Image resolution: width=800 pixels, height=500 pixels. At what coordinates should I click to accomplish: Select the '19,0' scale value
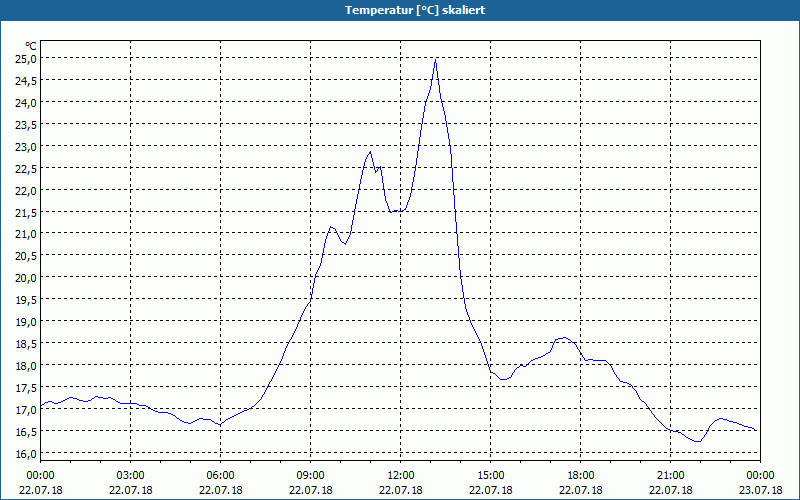click(x=26, y=321)
